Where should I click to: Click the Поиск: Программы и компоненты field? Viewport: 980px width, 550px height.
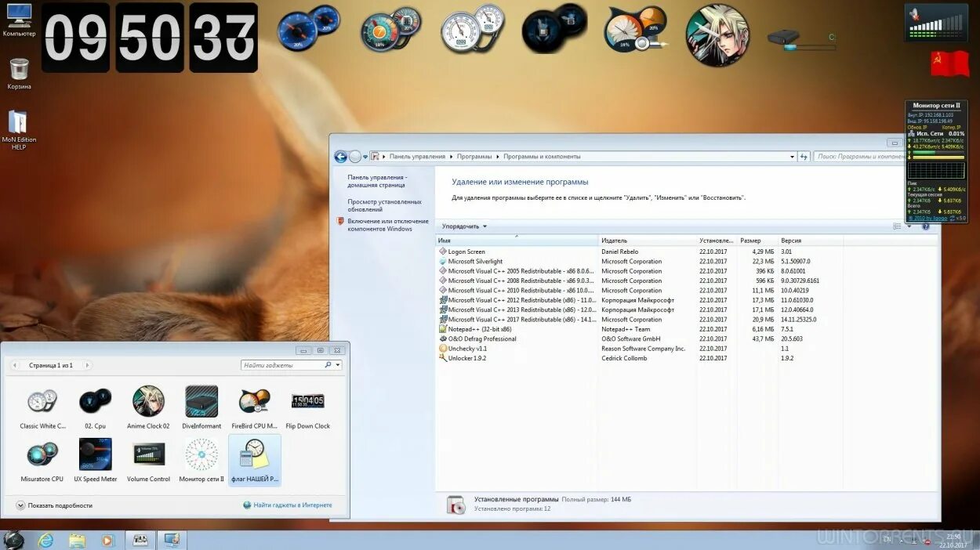click(x=858, y=157)
